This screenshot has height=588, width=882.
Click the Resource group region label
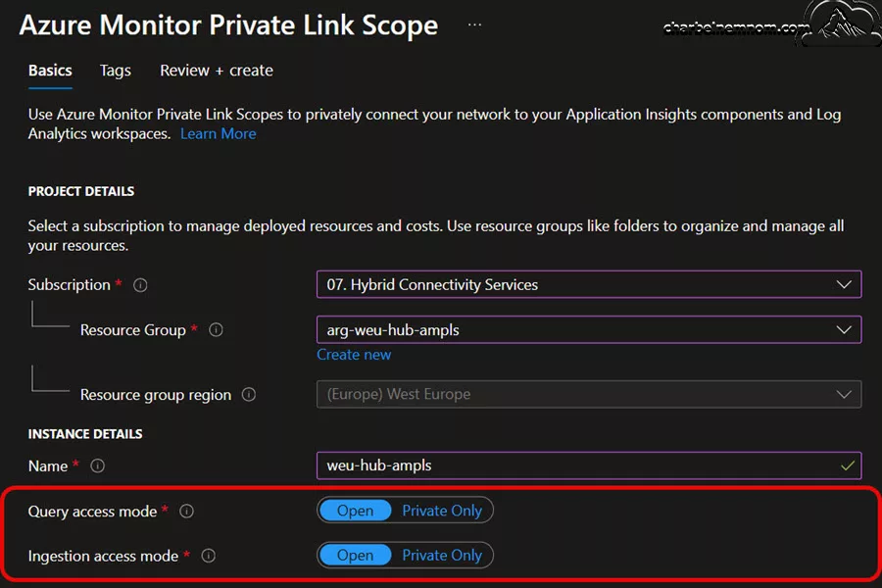155,395
